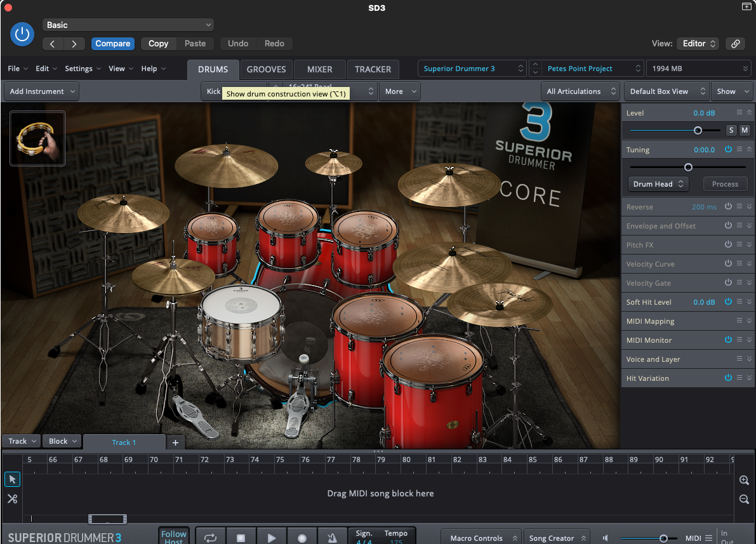756x544 pixels.
Task: Open the Default Box View dropdown
Action: [666, 91]
